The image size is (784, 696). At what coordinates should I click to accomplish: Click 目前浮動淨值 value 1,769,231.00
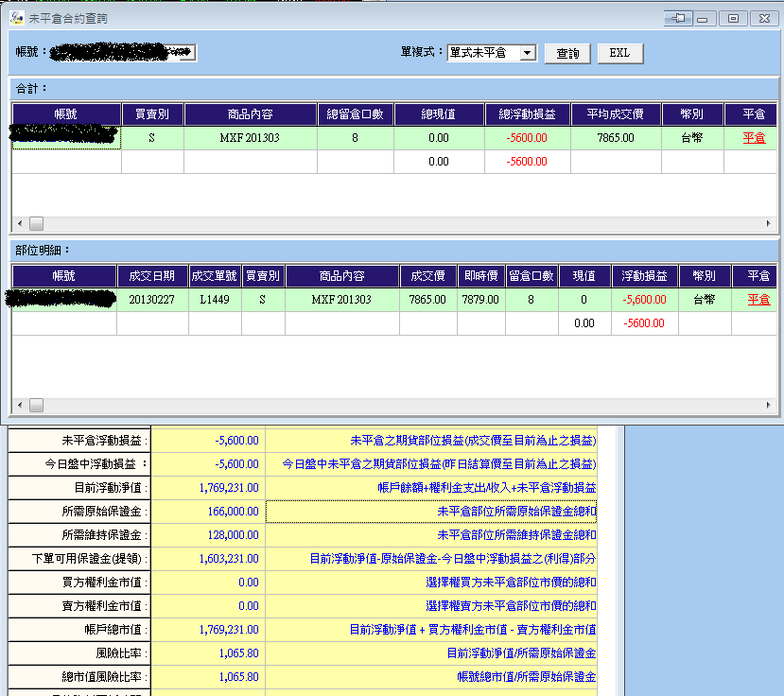tap(208, 488)
